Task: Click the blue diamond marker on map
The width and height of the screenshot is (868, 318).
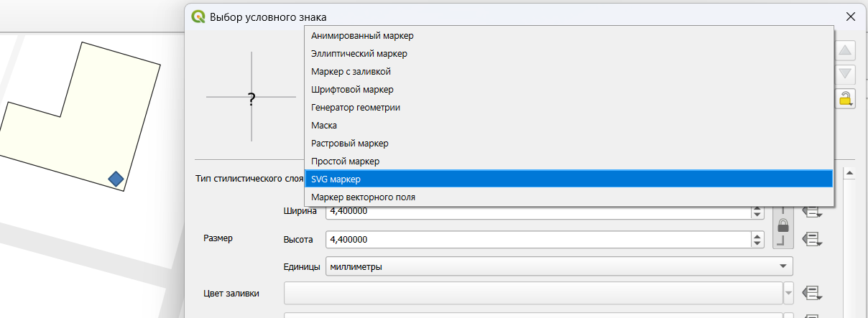Action: [116, 179]
